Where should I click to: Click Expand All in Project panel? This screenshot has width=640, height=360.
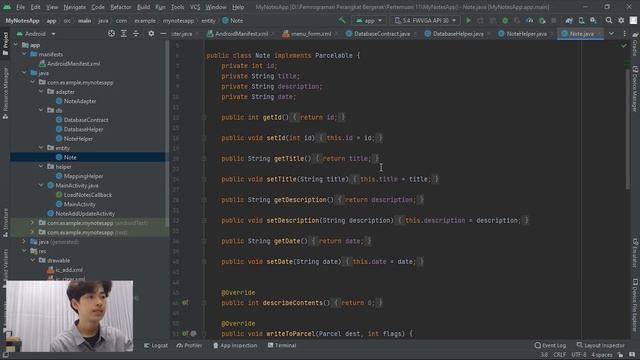tap(124, 33)
